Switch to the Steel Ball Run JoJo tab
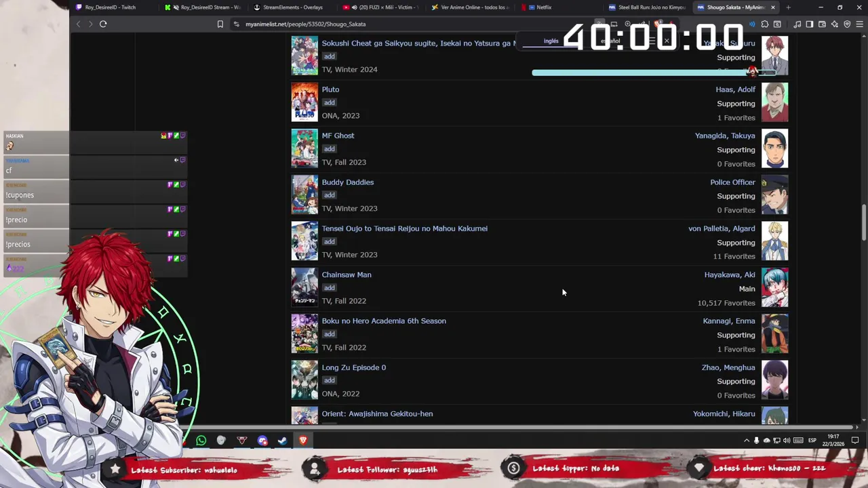Viewport: 868px width, 488px height. click(x=648, y=7)
